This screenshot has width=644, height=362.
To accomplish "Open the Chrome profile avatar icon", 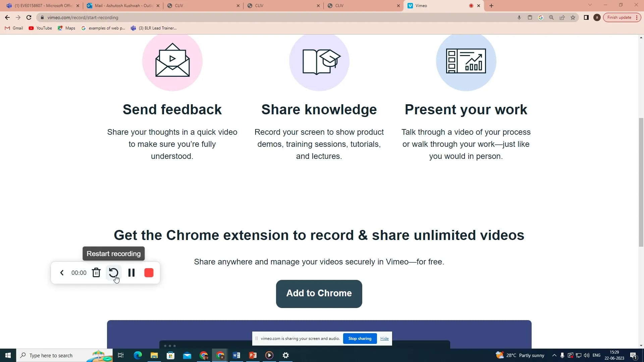I will pos(597,17).
